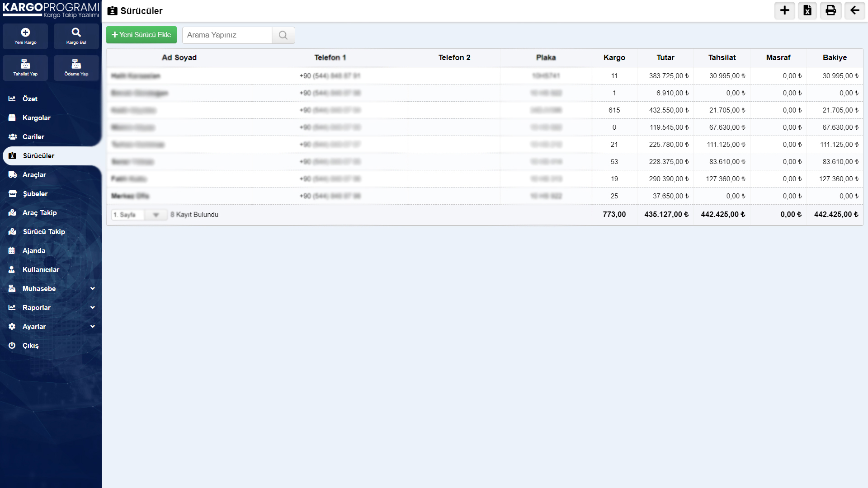Select Sürücüler menu item
The image size is (868, 488).
click(x=52, y=155)
